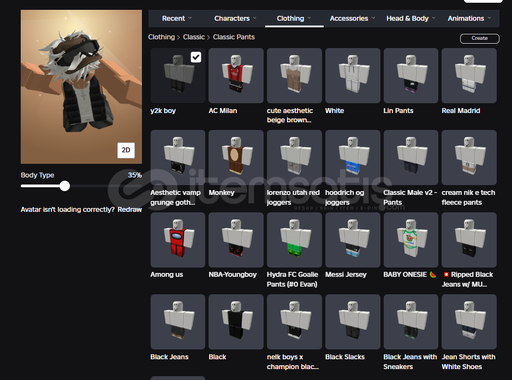
Task: Expand the Accessories dropdown arrow
Action: tap(373, 18)
